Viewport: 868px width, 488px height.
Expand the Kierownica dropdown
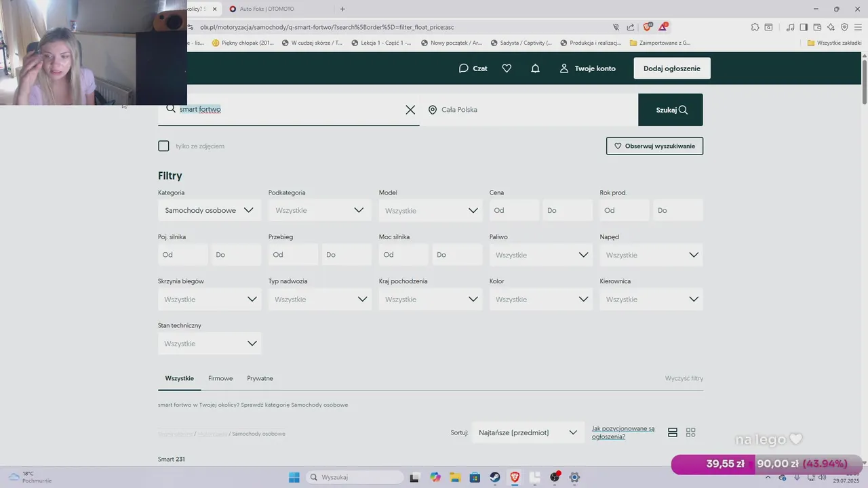coord(652,299)
